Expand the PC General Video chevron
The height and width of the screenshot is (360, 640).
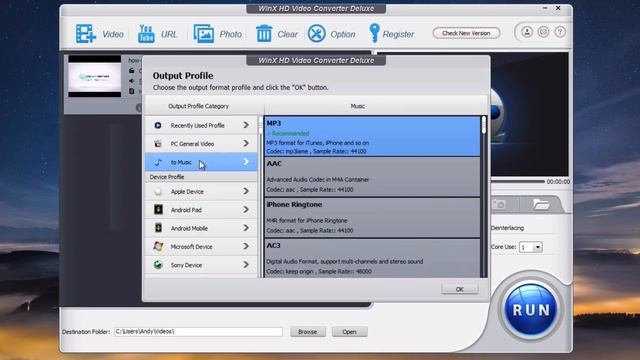click(x=246, y=143)
